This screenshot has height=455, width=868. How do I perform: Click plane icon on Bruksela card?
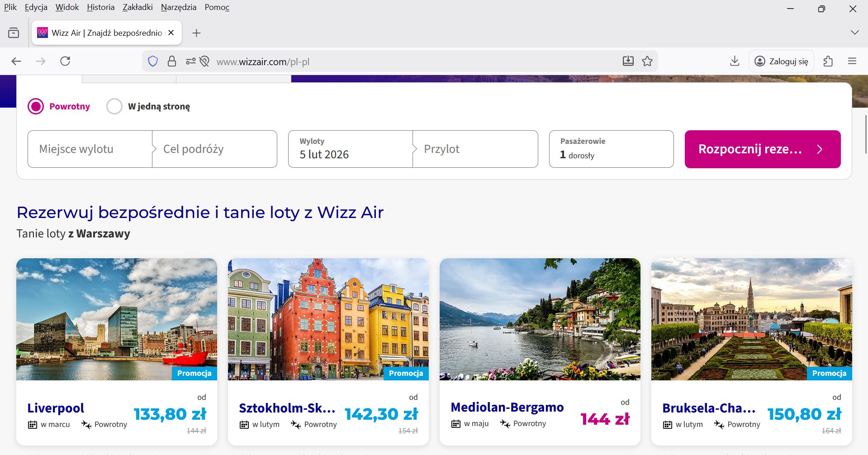point(719,424)
